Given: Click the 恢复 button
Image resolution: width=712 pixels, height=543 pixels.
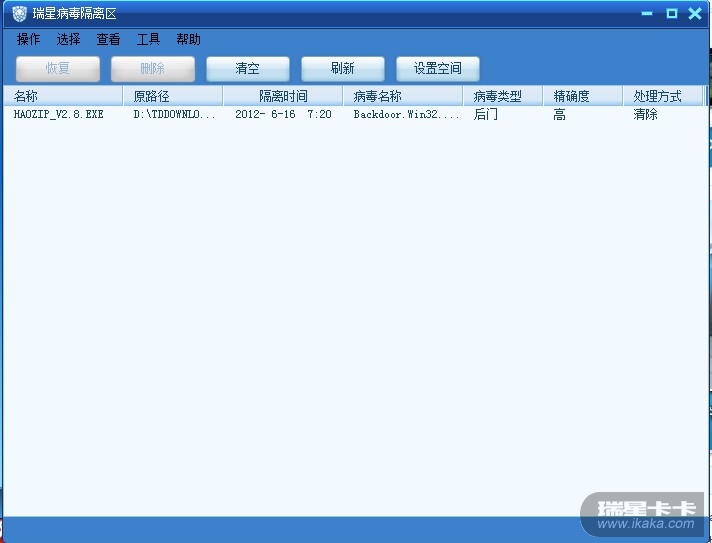Looking at the screenshot, I should tap(58, 69).
